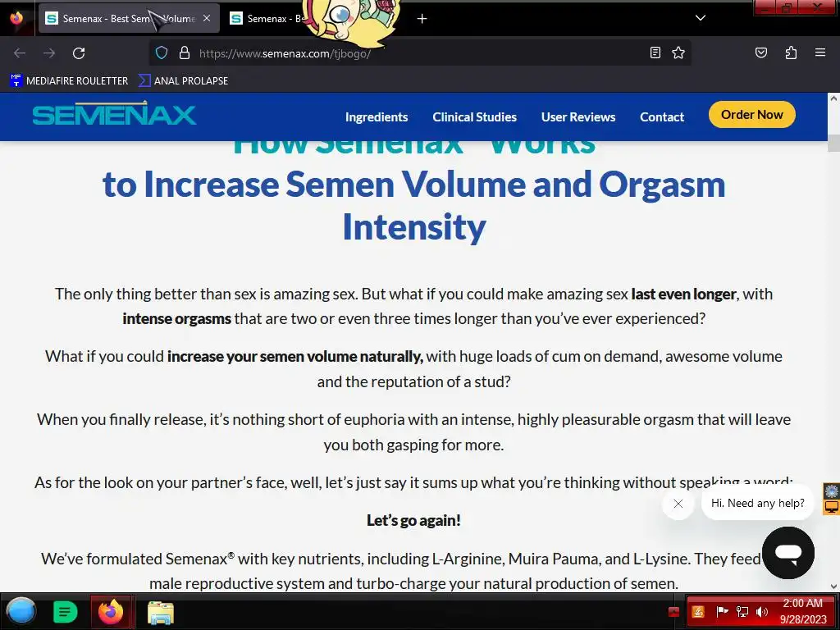
Task: Open the MEDIAFIRE ROULETTER bookmark
Action: click(x=70, y=81)
